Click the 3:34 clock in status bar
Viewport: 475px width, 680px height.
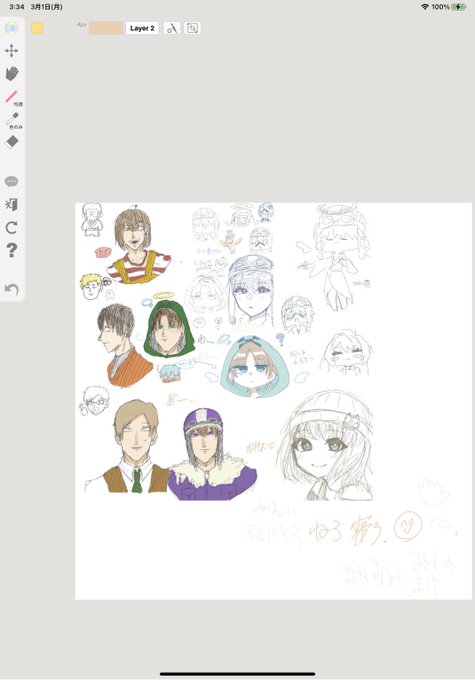click(x=16, y=7)
